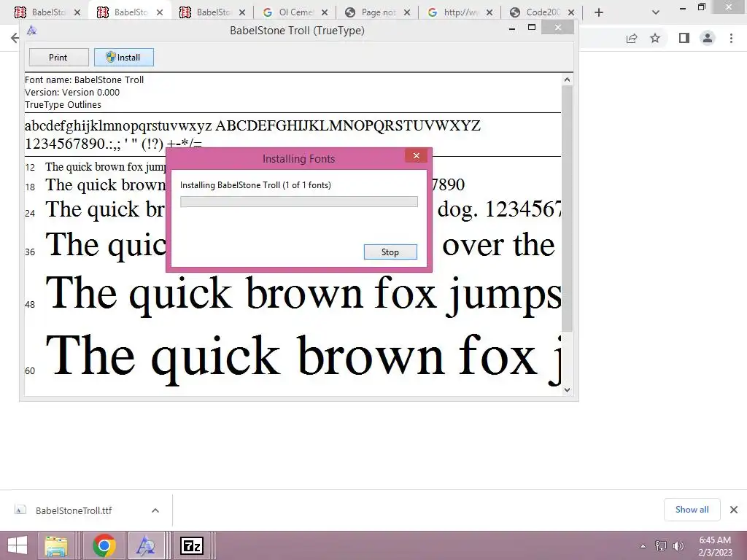Bookmark this page with star icon

pyautogui.click(x=655, y=38)
